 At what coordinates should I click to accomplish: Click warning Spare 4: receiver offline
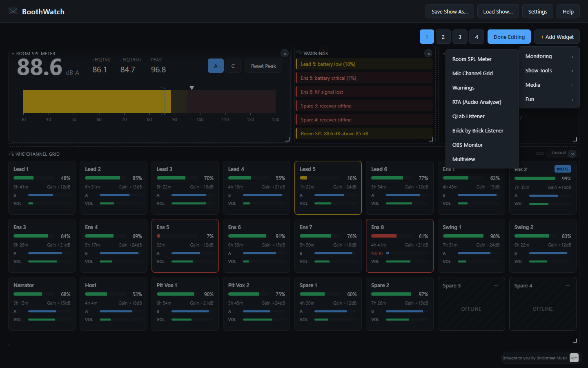[x=364, y=120]
